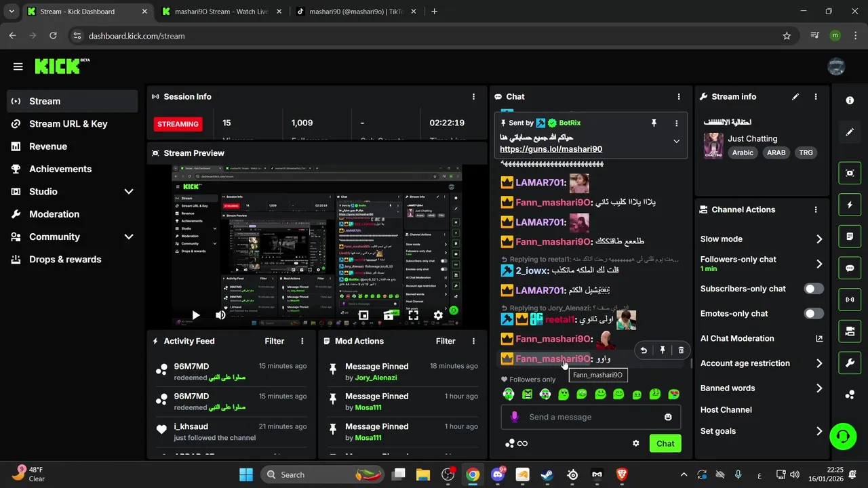Enable picture-in-picture for the stream preview
The image size is (868, 488).
[x=363, y=315]
